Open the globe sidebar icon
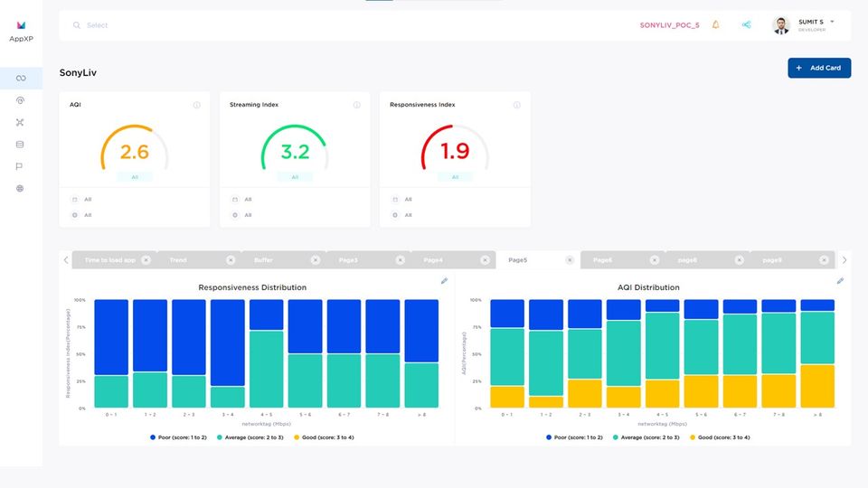This screenshot has width=868, height=488. [x=20, y=188]
